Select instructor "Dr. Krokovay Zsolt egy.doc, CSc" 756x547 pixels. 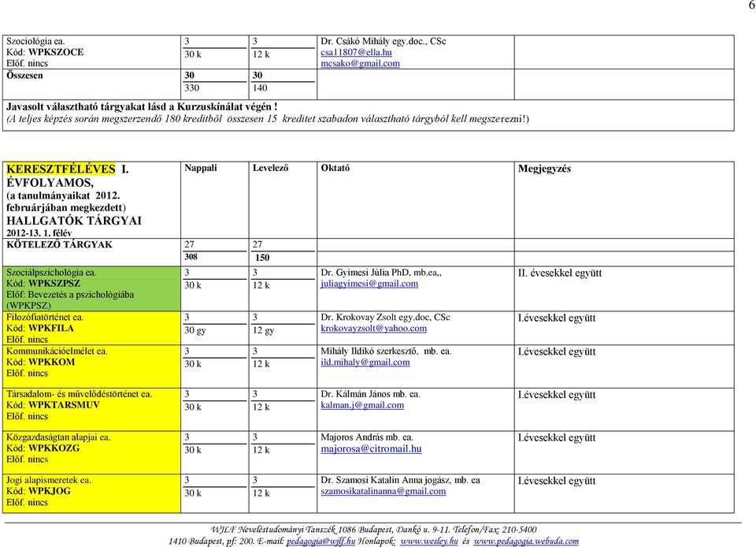coord(385,318)
